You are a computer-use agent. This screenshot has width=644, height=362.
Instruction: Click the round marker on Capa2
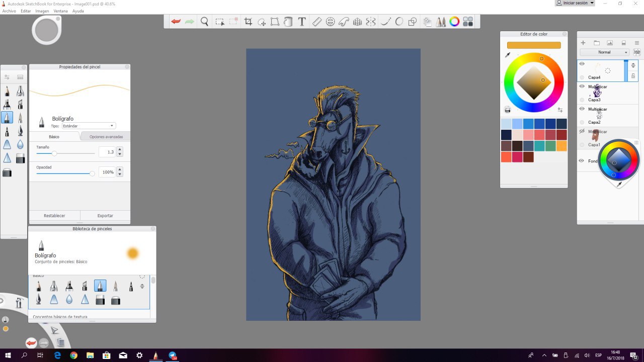point(582,122)
